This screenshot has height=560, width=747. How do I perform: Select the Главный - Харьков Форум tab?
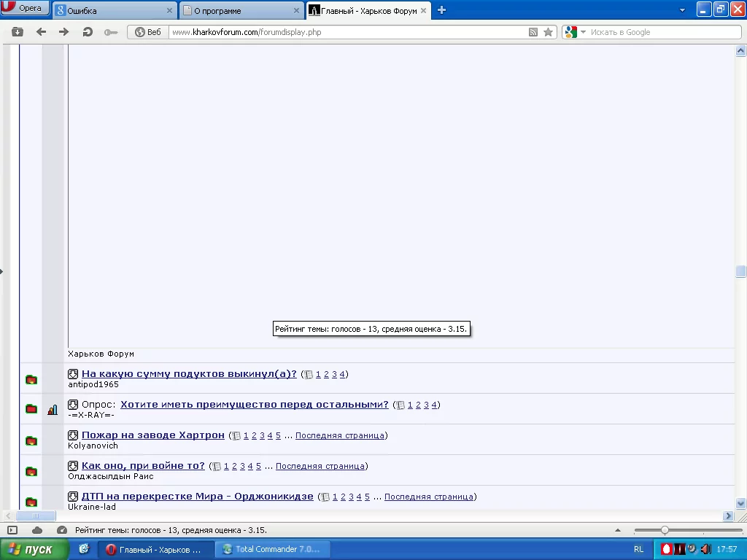[x=368, y=10]
